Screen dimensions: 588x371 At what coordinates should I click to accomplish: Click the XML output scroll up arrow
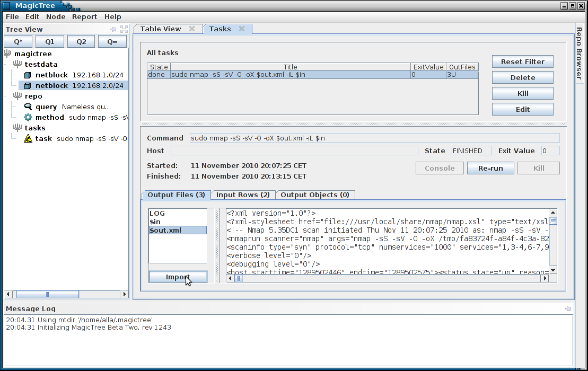pos(553,213)
